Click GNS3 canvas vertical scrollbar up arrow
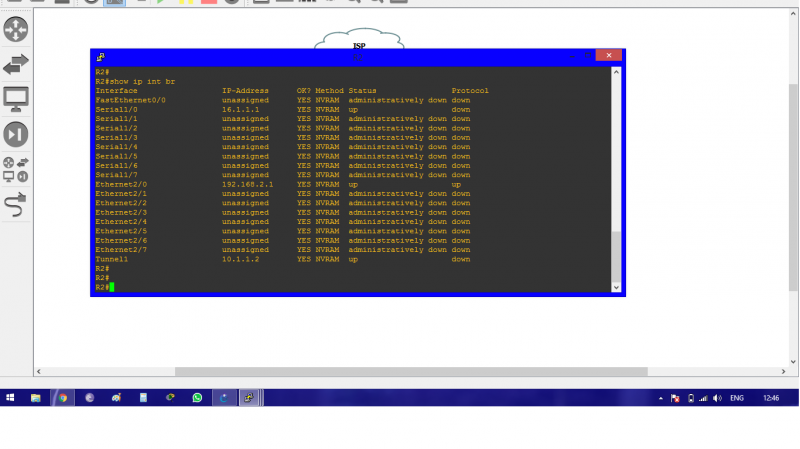Viewport: 800px width, 449px height. (793, 14)
